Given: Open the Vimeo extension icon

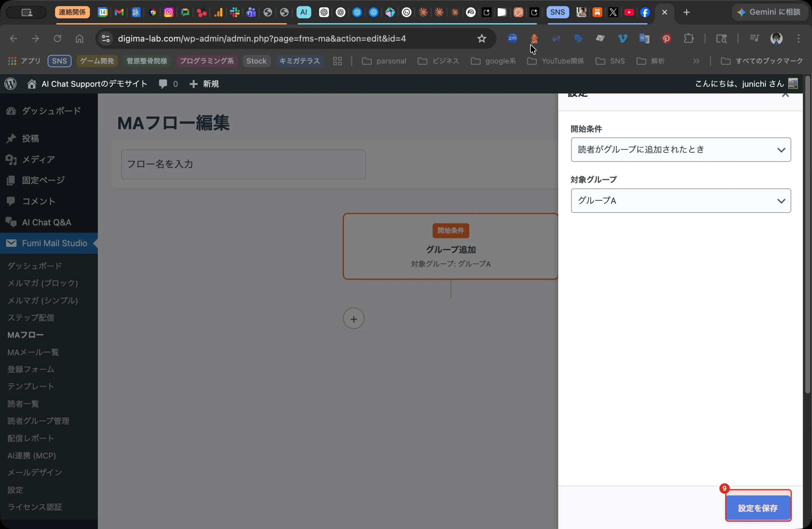Looking at the screenshot, I should (622, 39).
